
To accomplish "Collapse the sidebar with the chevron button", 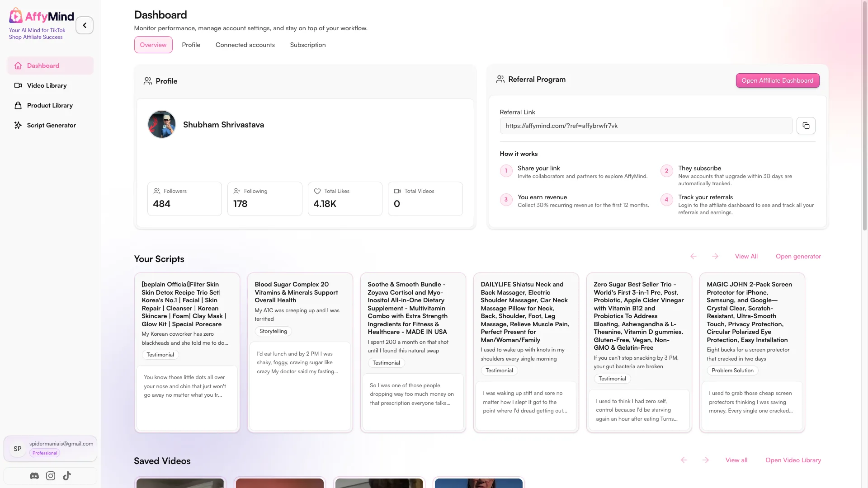I will (85, 25).
